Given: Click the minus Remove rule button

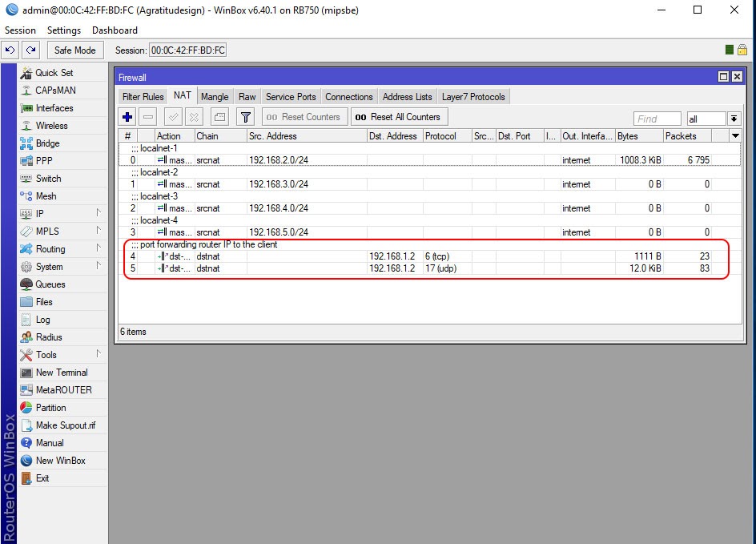Looking at the screenshot, I should [148, 117].
